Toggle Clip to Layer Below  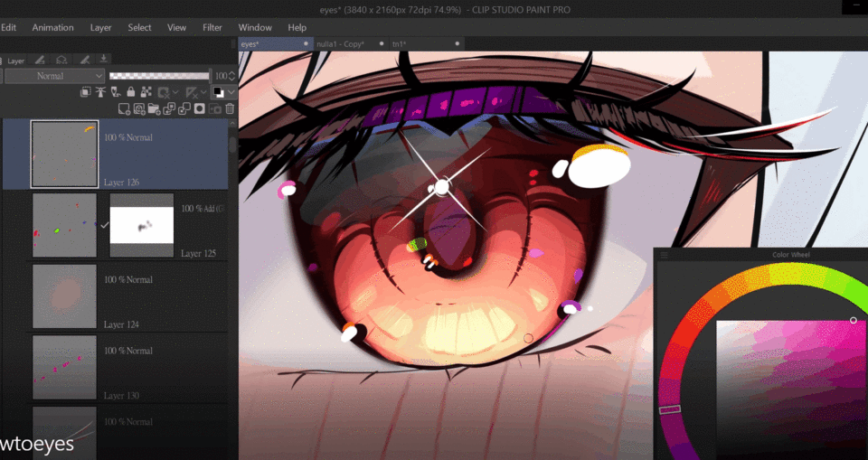pyautogui.click(x=86, y=92)
